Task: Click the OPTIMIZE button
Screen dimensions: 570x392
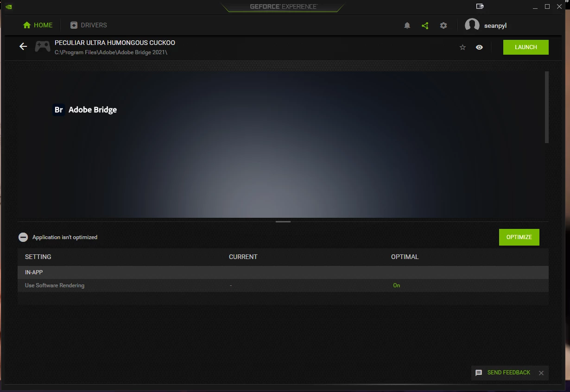Action: point(519,237)
